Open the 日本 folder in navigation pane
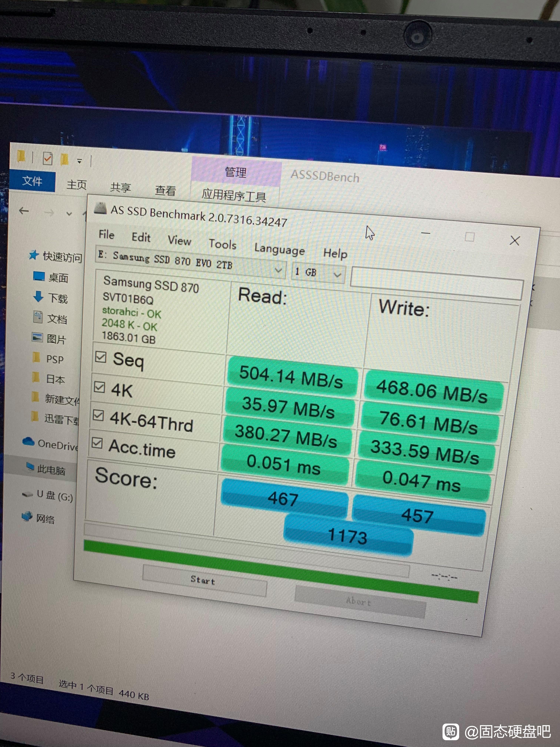This screenshot has width=560, height=747. pyautogui.click(x=48, y=379)
